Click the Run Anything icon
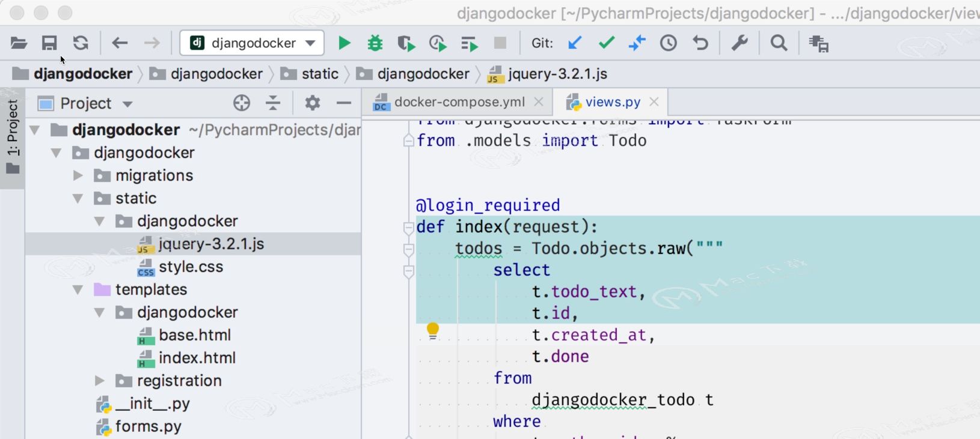 818,44
